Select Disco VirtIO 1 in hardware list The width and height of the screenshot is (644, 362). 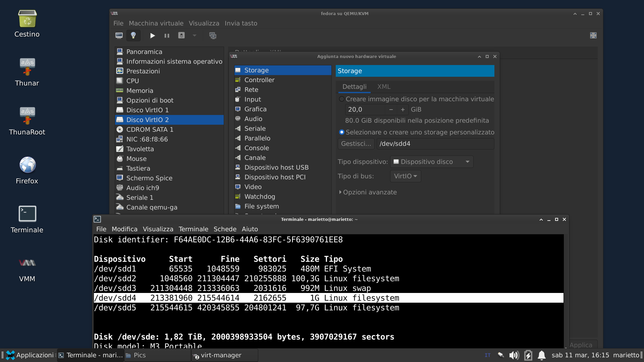(x=169, y=110)
